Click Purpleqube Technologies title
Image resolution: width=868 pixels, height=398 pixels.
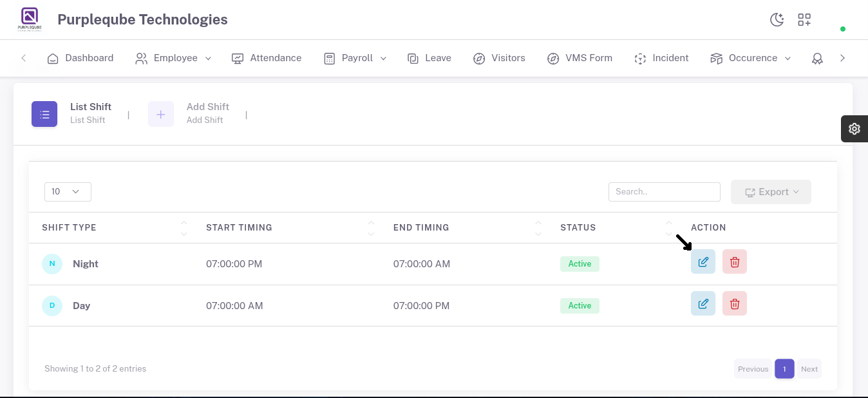pyautogui.click(x=142, y=19)
